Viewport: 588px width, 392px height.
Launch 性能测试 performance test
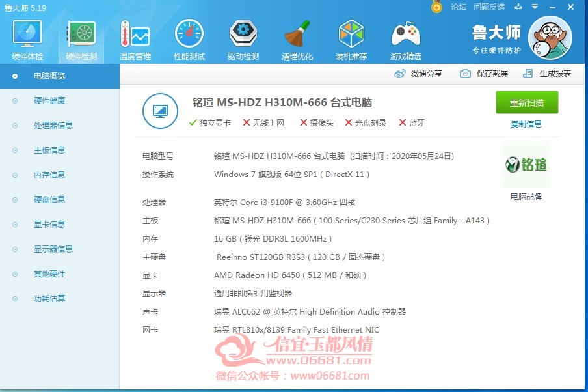pos(189,40)
